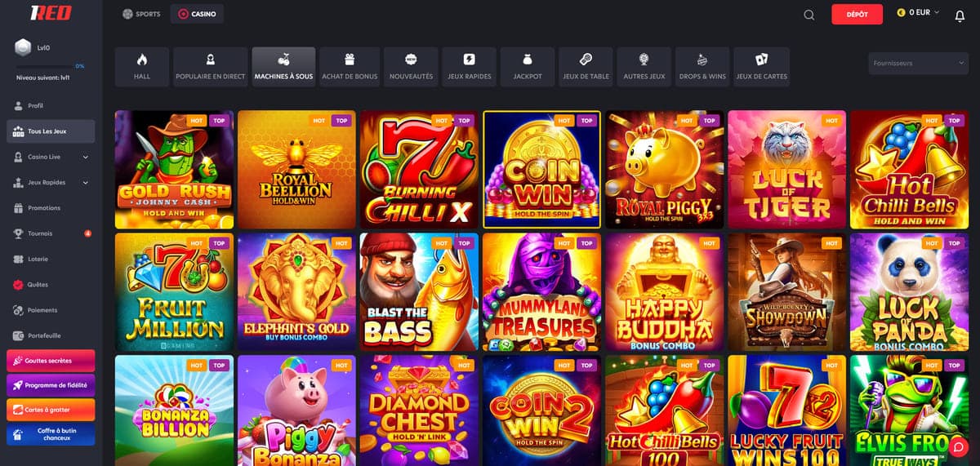Select the Machines à Sous category

click(x=283, y=67)
